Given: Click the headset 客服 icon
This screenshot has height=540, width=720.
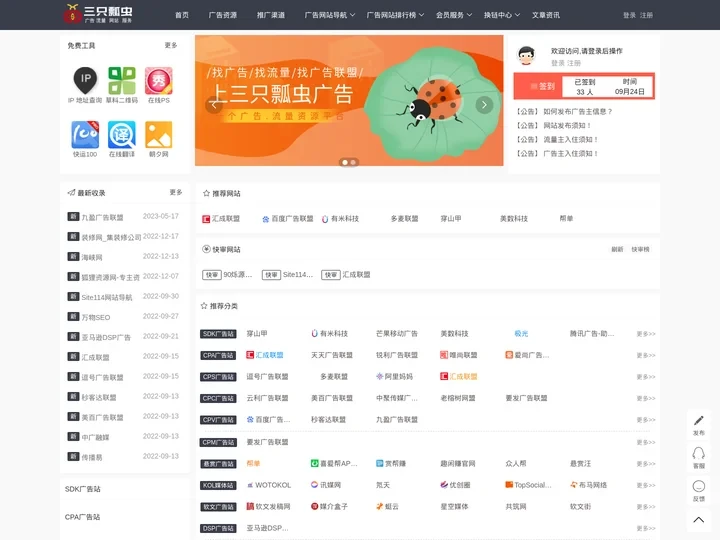Looking at the screenshot, I should pos(698,453).
